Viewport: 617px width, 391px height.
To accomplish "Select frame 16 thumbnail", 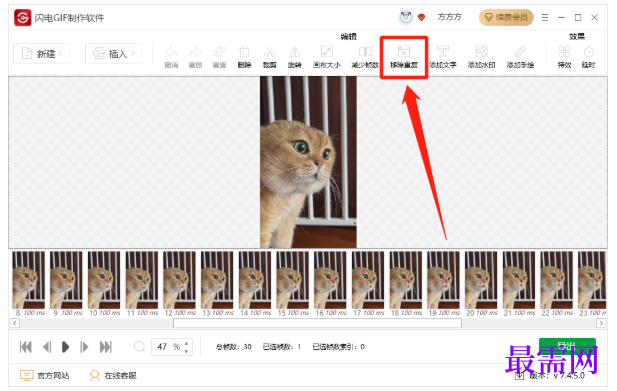I will click(x=331, y=280).
